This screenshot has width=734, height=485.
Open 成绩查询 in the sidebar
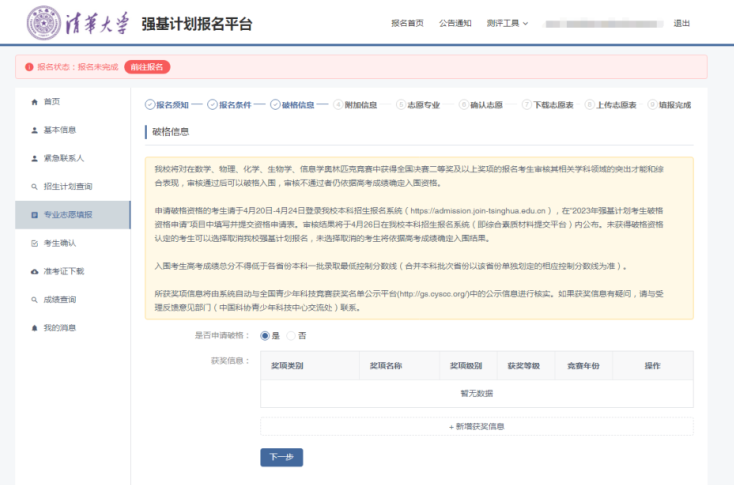(73, 300)
